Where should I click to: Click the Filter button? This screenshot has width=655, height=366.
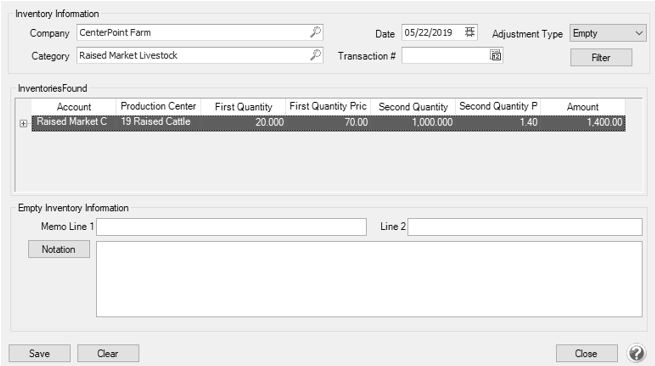(601, 58)
